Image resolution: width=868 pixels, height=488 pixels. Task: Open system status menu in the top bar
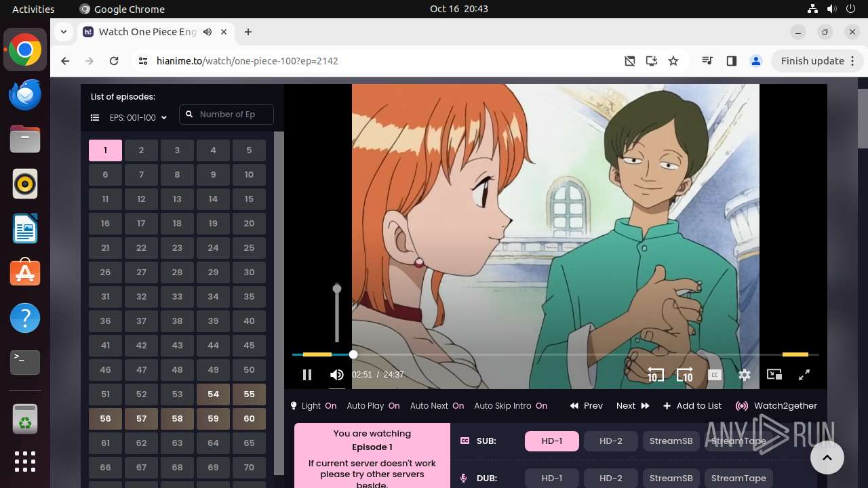[x=831, y=9]
